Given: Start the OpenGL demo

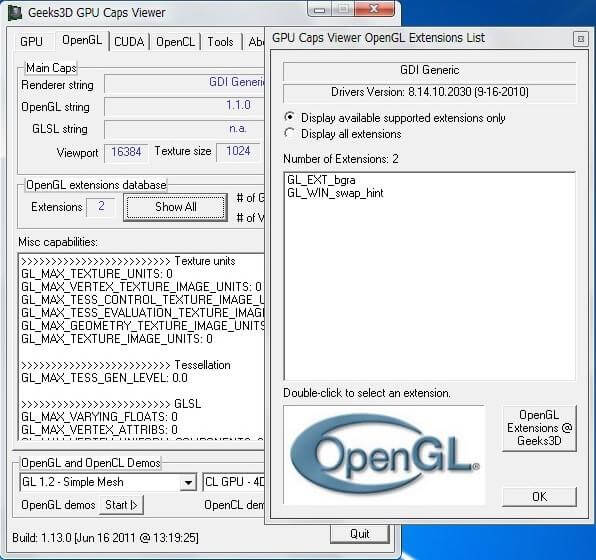Looking at the screenshot, I should (x=121, y=505).
